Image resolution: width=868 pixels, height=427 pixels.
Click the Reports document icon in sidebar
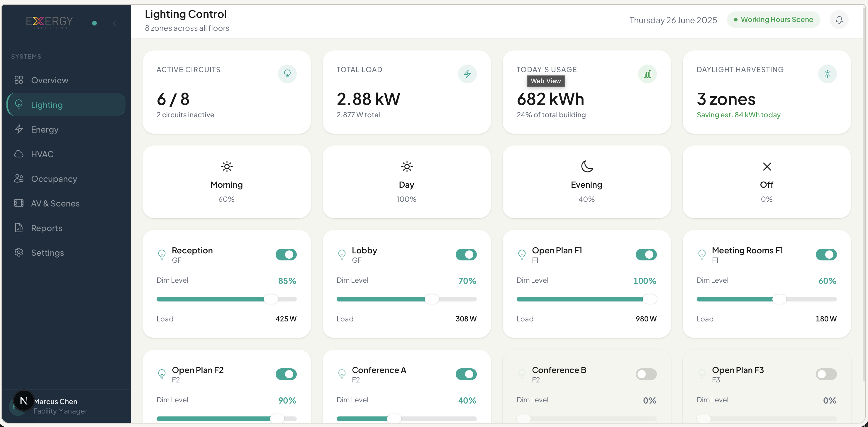pyautogui.click(x=19, y=228)
